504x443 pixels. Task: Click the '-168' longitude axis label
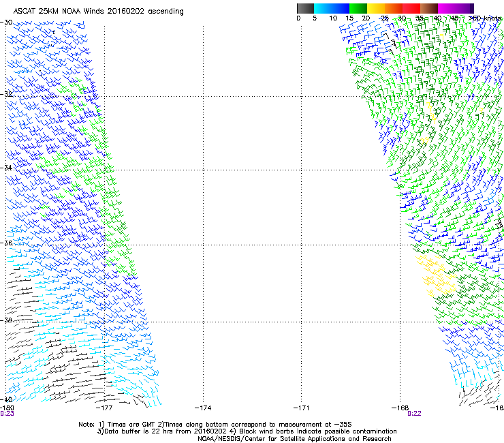[x=400, y=408]
